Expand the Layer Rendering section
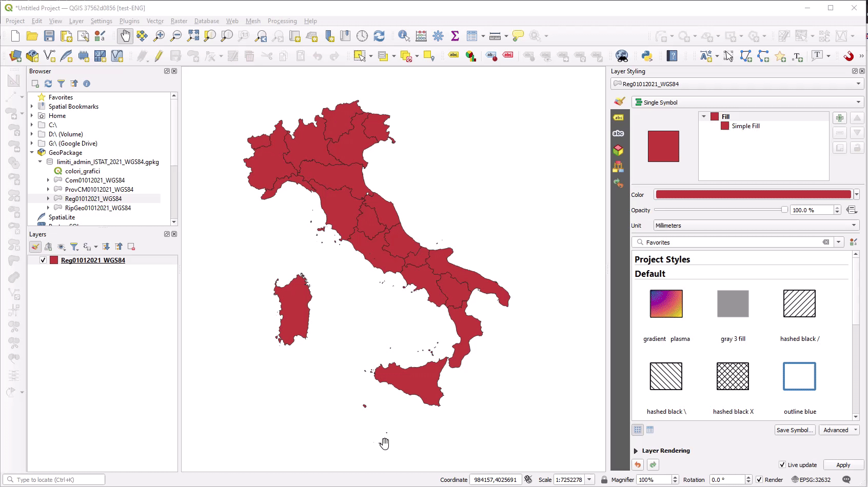Screen dimensions: 868x487 [636, 451]
